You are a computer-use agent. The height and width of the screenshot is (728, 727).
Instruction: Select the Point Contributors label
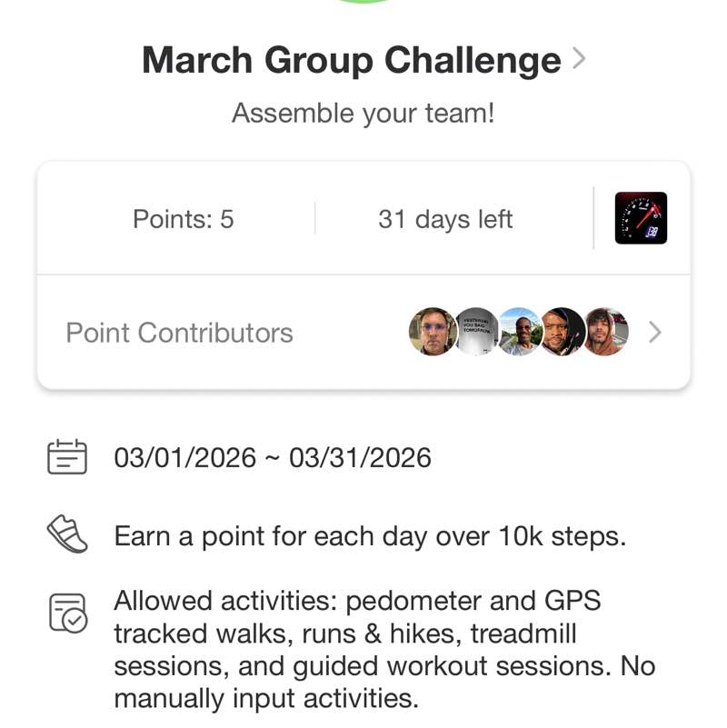pyautogui.click(x=179, y=333)
